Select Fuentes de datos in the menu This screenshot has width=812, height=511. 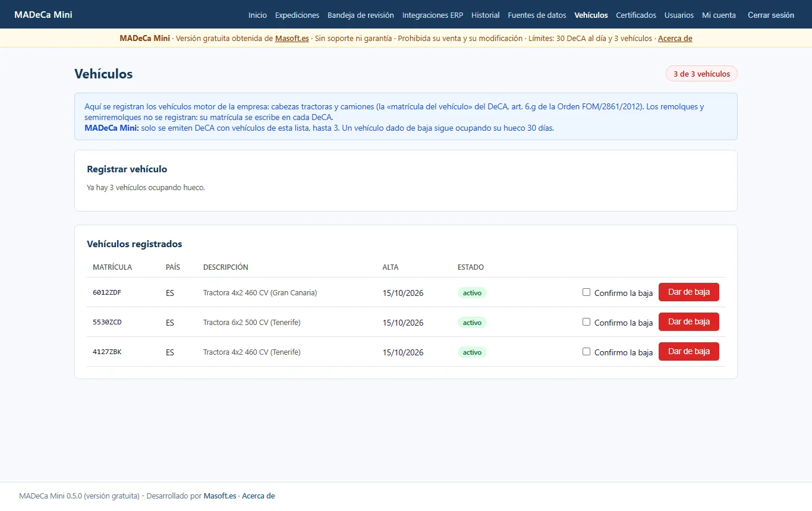coord(537,15)
